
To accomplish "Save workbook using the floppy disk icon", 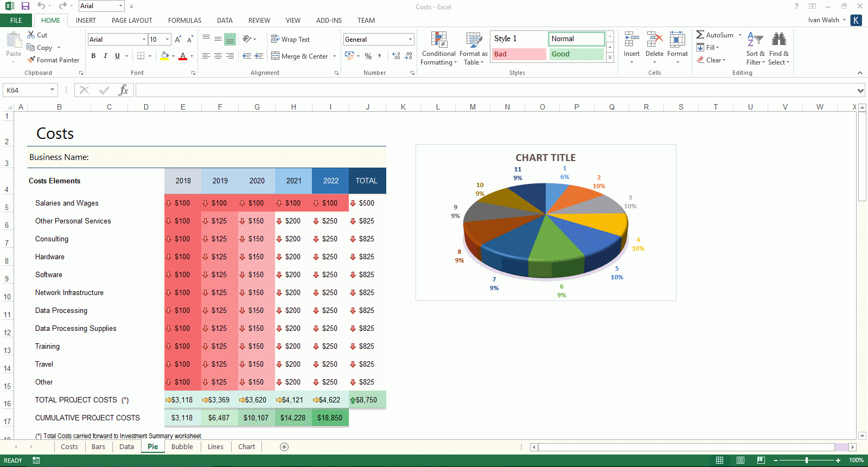I will [25, 6].
